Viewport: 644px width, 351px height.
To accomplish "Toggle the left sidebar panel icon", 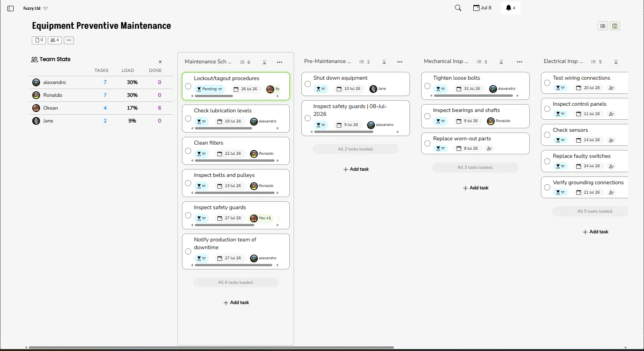I will (x=10, y=9).
